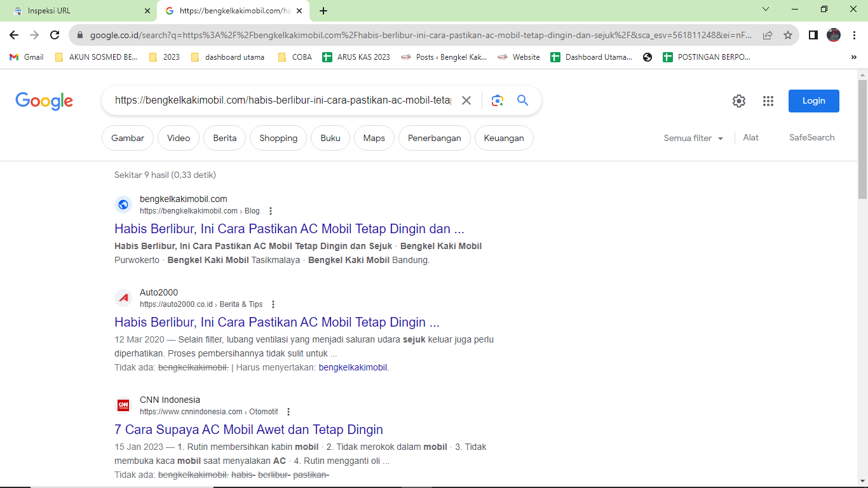Open the Website bookmark
Screen dimensions: 868x488
coord(519,57)
